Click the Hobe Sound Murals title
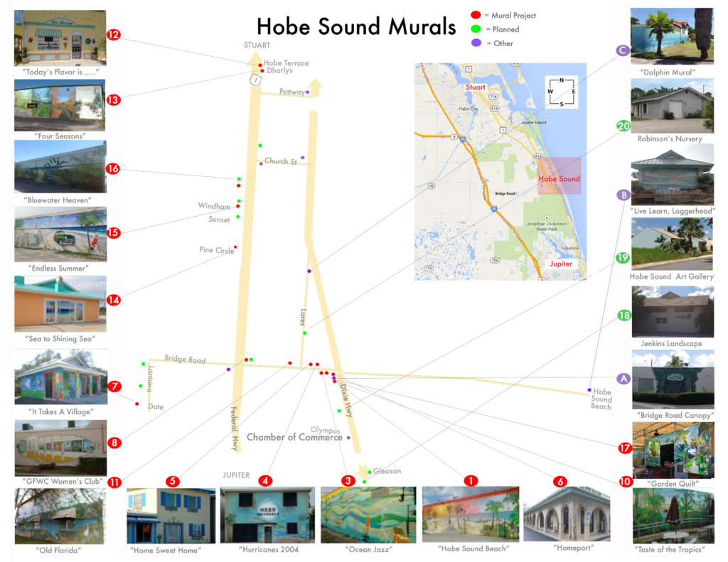This screenshot has width=728, height=562. point(356,27)
